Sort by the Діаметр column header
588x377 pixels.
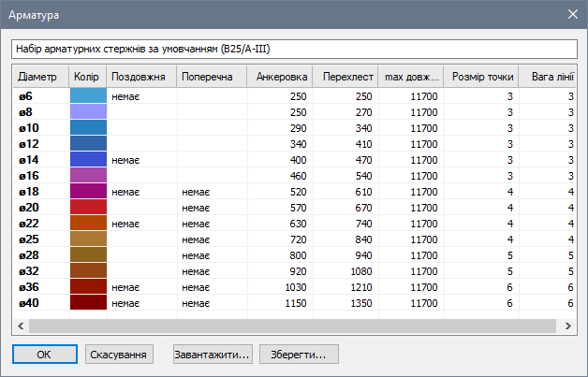[40, 76]
